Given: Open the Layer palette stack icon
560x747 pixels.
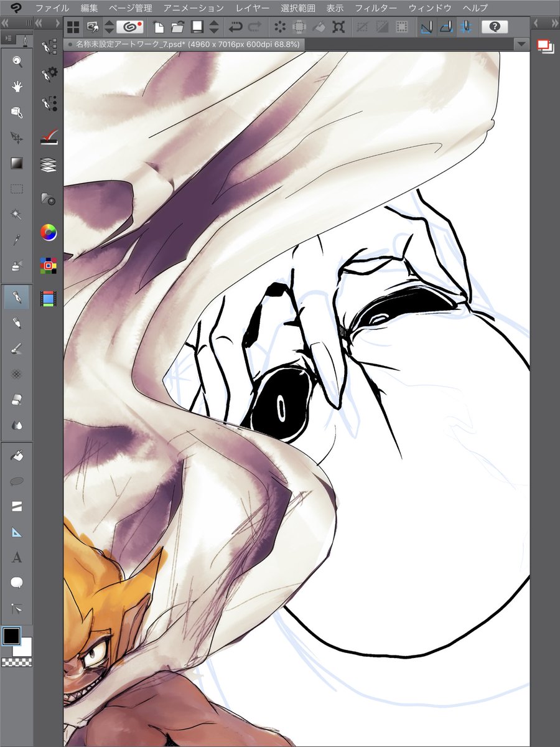Looking at the screenshot, I should (x=49, y=164).
